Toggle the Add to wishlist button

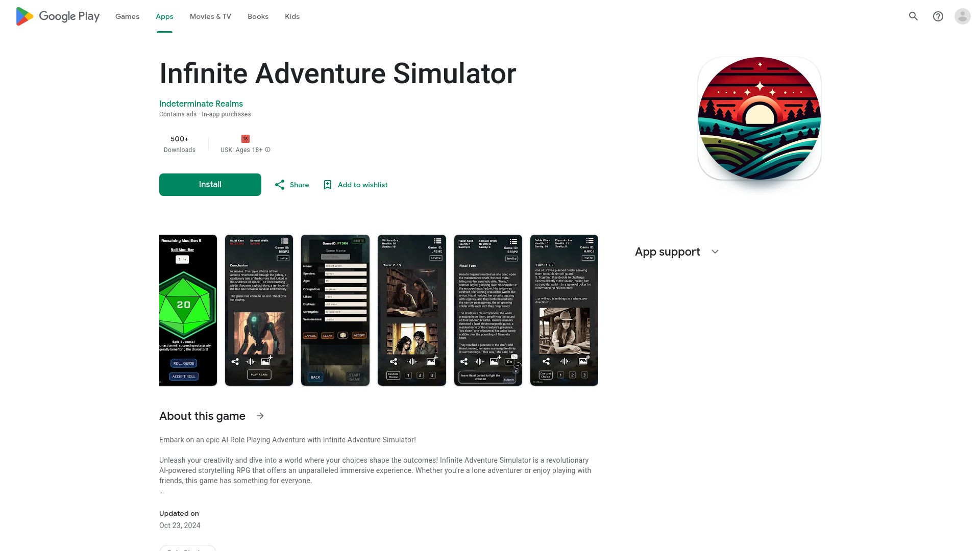click(x=355, y=184)
